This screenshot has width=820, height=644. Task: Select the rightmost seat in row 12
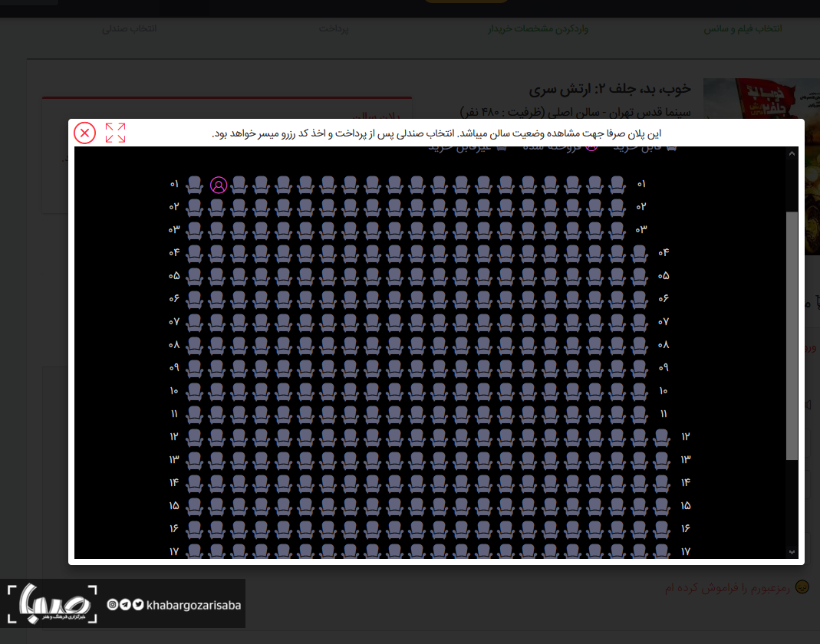[661, 438]
